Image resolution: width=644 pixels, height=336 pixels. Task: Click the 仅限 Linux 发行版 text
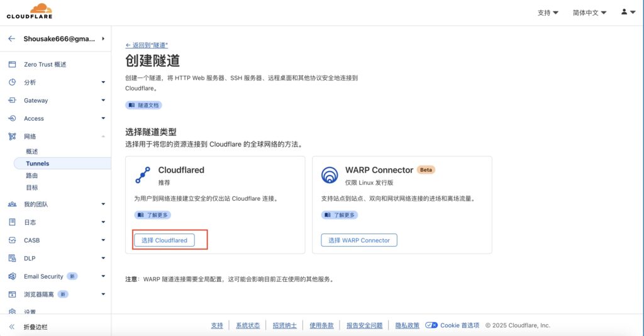(369, 183)
